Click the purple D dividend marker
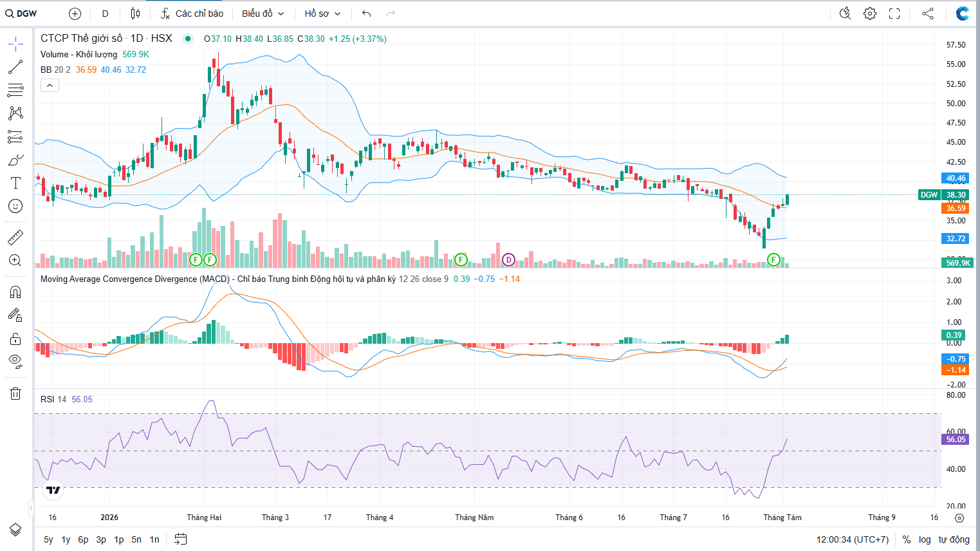Screen dimensions: 980x551 508,260
